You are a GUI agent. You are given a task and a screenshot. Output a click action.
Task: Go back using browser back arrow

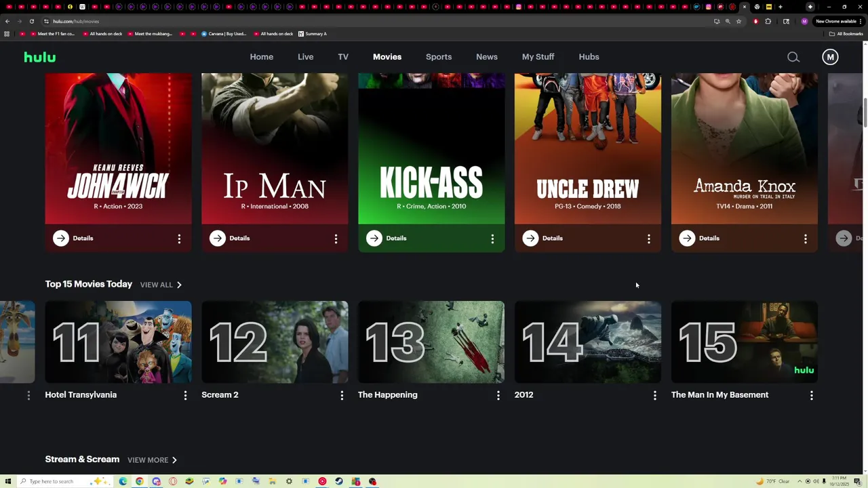pos(7,21)
